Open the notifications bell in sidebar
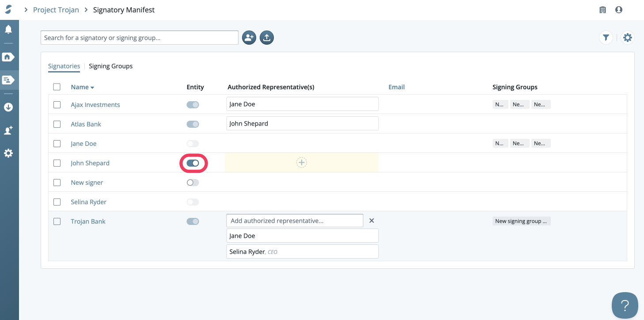The height and width of the screenshot is (320, 644). click(x=8, y=30)
